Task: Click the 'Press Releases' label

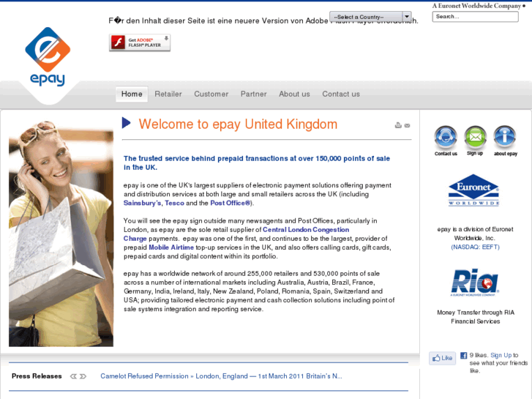Action: coord(37,376)
